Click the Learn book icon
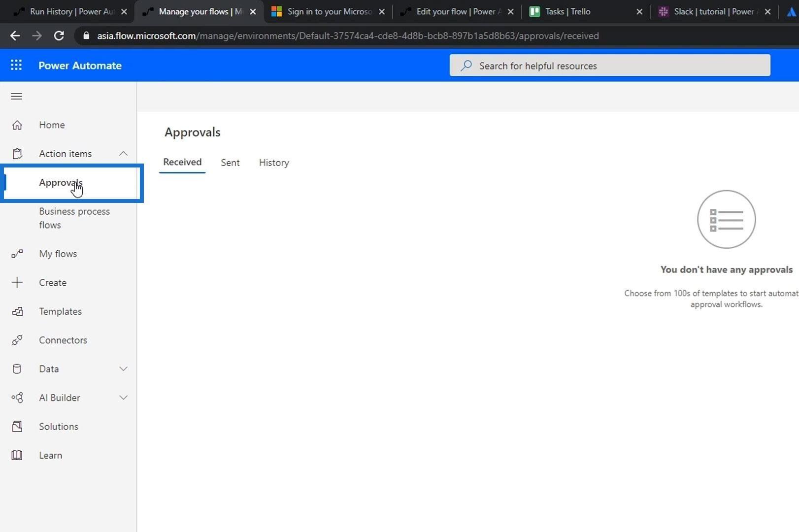799x532 pixels. (x=17, y=455)
